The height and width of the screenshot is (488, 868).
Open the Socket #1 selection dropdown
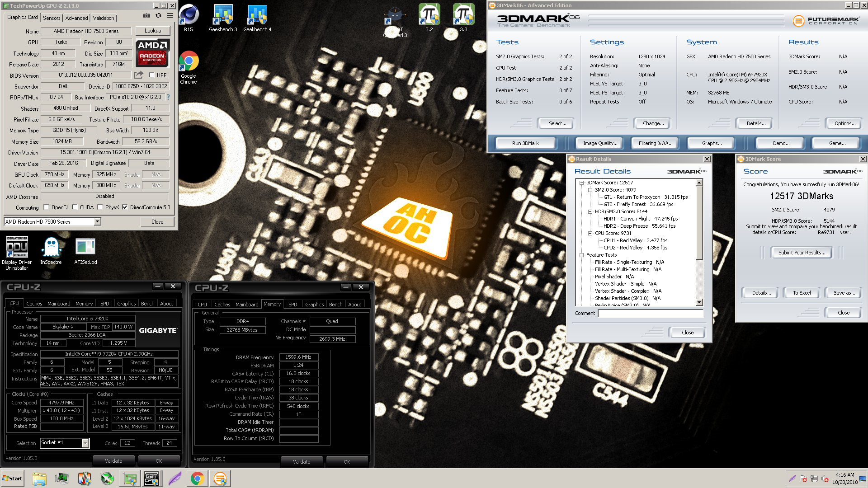(85, 443)
